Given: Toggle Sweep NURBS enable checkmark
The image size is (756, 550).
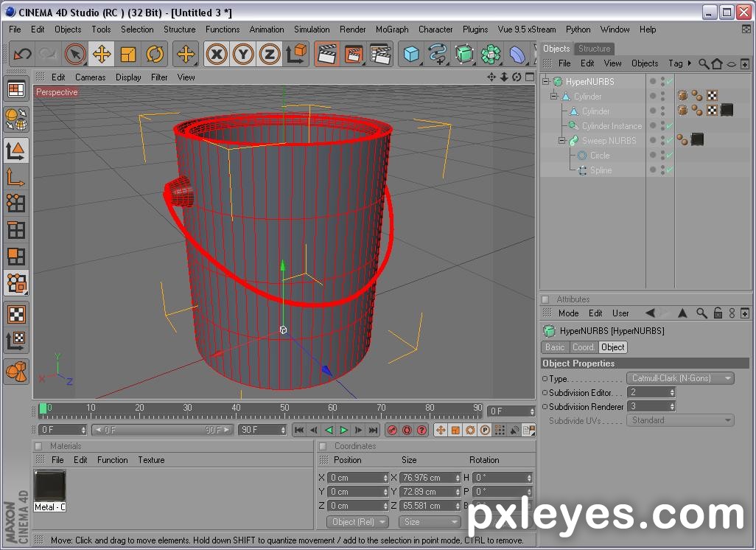Looking at the screenshot, I should coord(670,140).
